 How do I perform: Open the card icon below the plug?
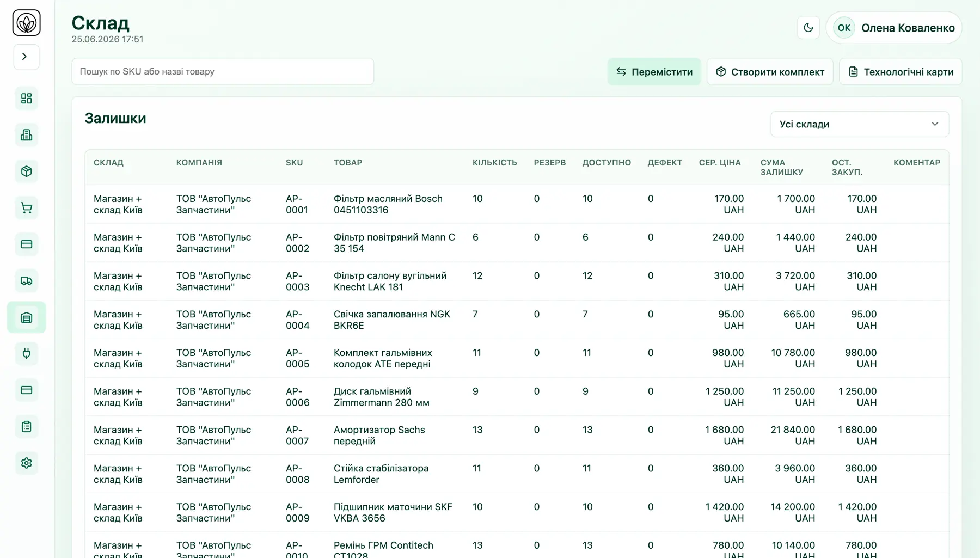click(26, 390)
